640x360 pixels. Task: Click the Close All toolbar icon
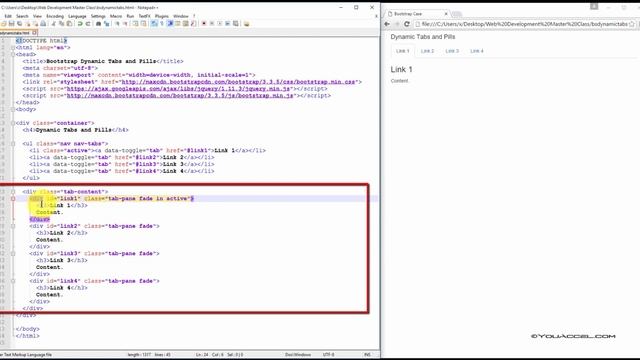coord(36,24)
